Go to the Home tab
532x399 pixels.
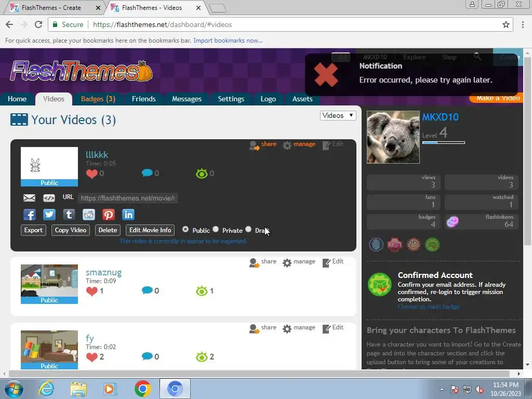coord(17,99)
